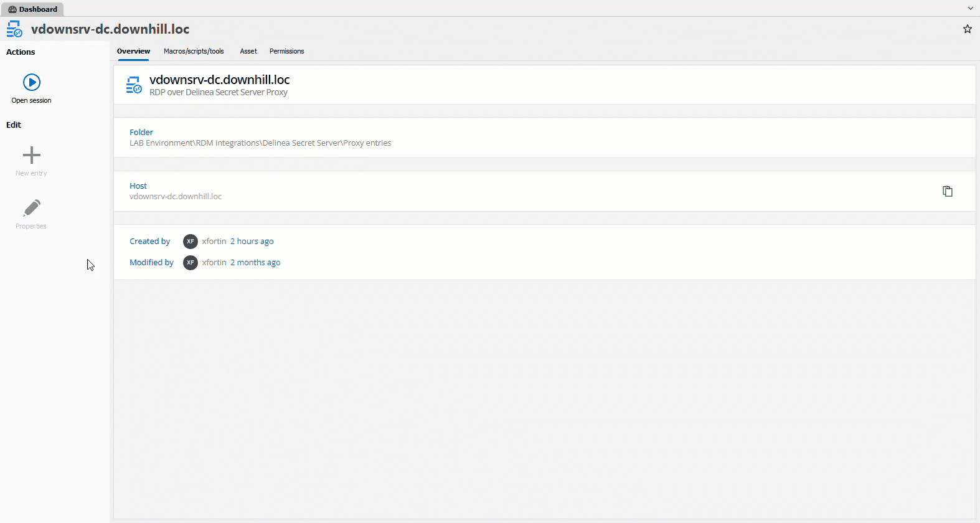
Task: Click the XF avatar beside Created by
Action: click(x=191, y=242)
